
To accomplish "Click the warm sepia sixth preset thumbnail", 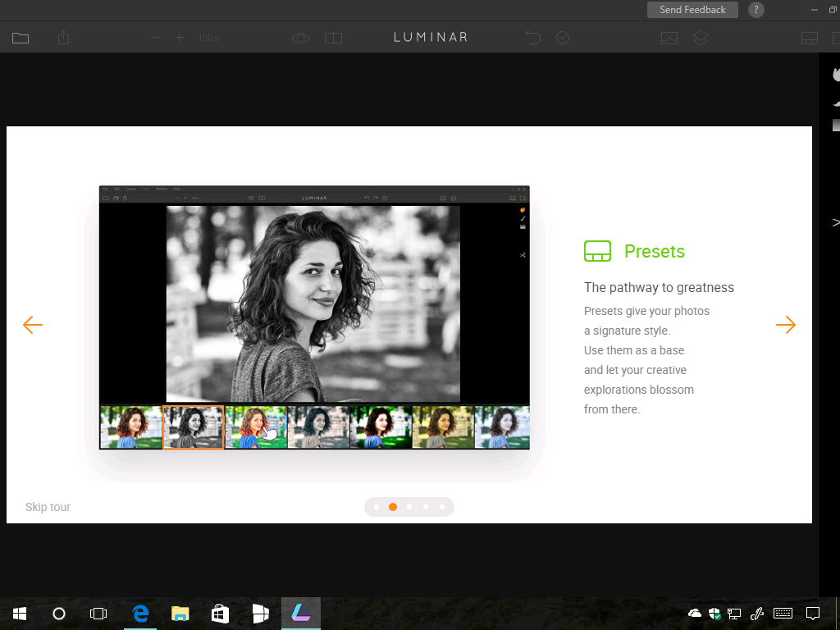I will 443,427.
